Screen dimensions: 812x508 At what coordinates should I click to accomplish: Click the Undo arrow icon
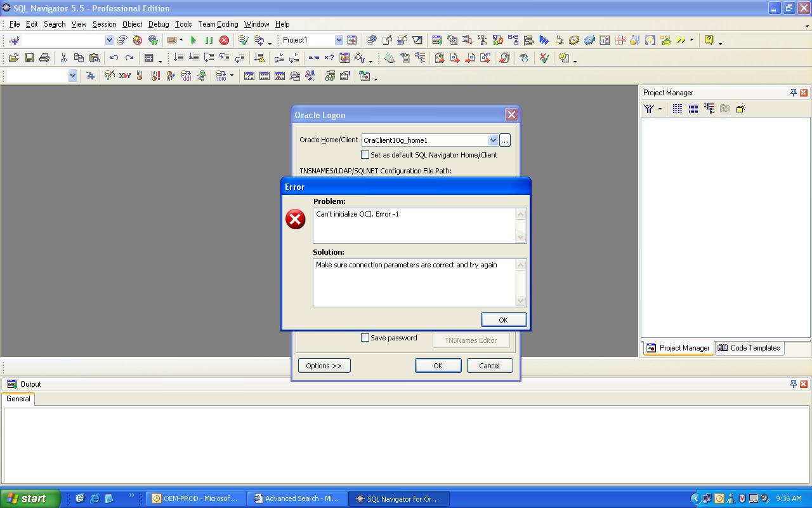(x=114, y=58)
